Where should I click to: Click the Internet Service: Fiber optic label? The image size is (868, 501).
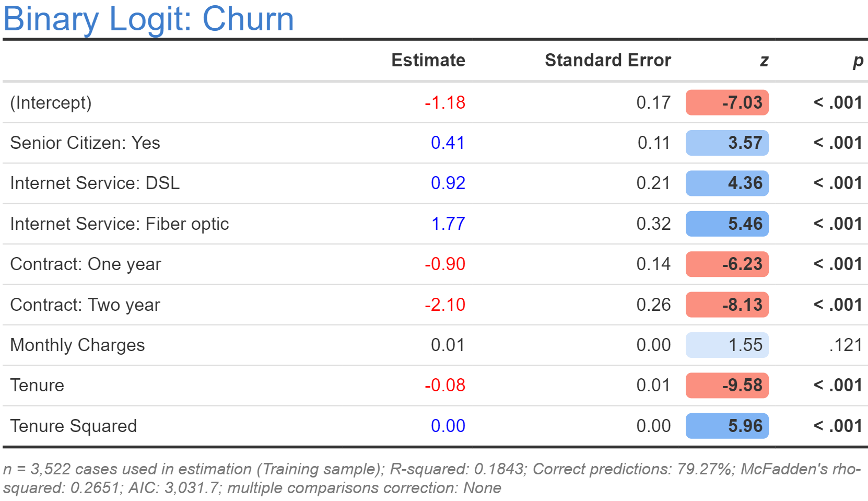119,224
